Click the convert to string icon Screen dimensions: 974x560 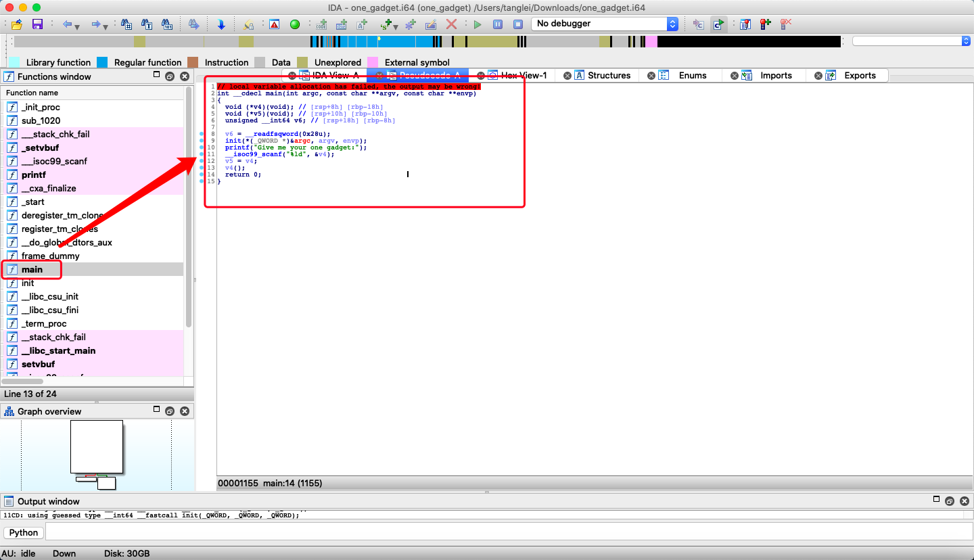[362, 24]
